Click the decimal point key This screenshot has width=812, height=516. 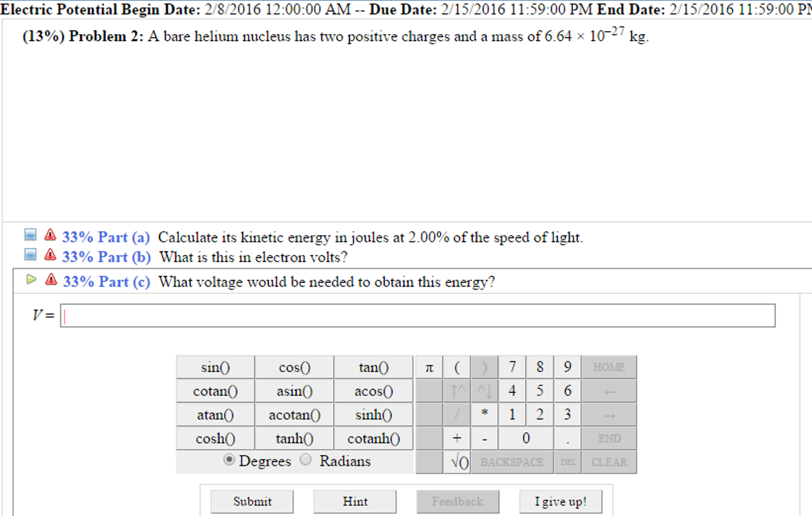[x=567, y=438]
